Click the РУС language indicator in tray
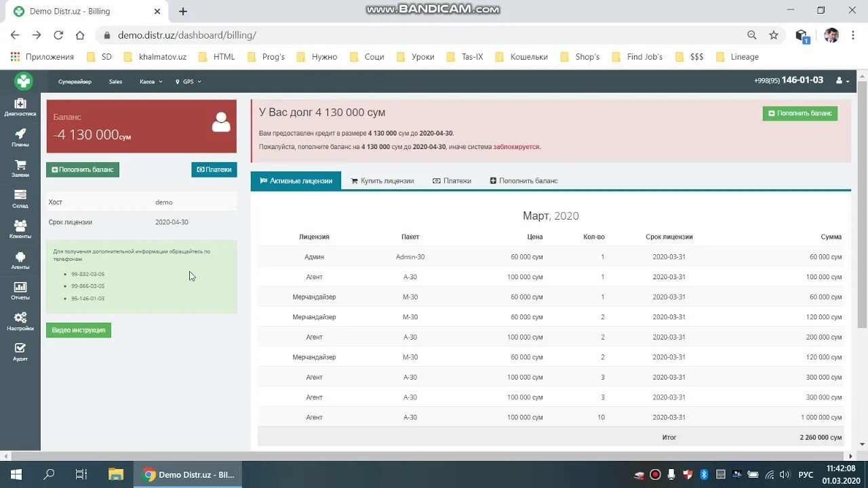This screenshot has width=868, height=488. pos(806,475)
